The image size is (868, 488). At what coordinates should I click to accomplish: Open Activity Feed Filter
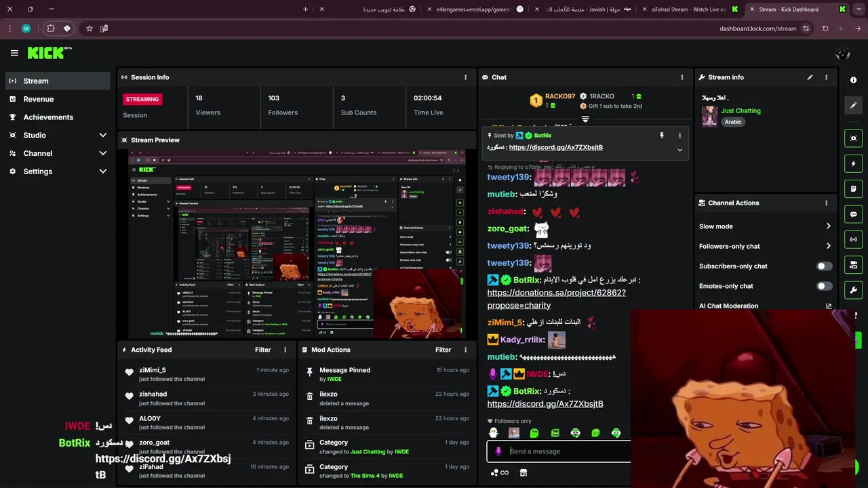[x=263, y=350]
